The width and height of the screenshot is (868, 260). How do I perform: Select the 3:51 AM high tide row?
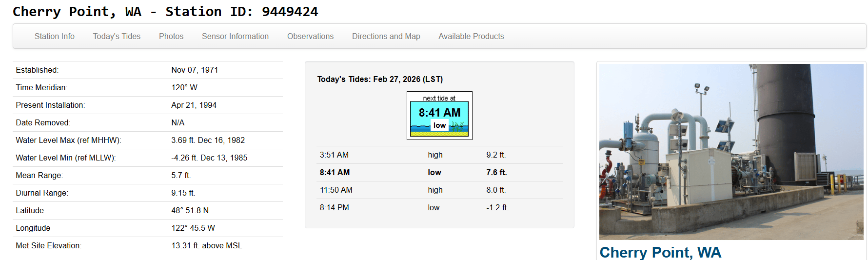(439, 155)
